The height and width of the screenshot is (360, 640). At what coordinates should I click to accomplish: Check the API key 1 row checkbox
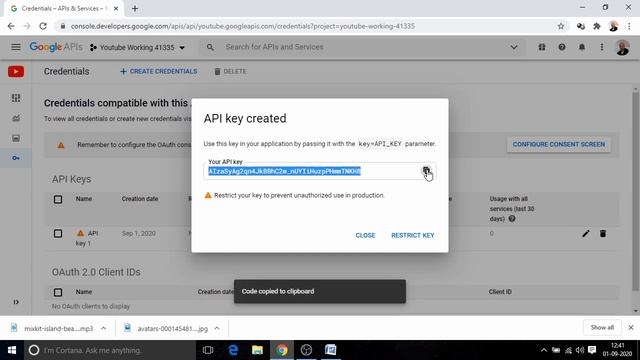click(58, 233)
